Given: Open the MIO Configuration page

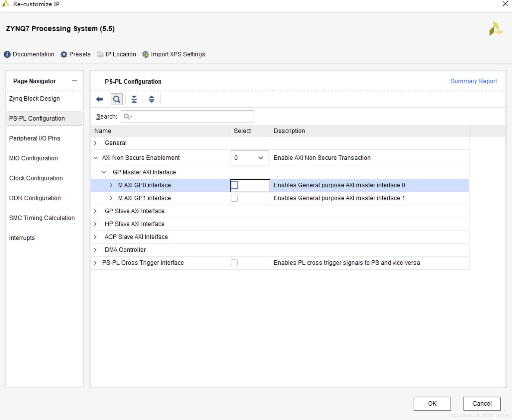Looking at the screenshot, I should click(33, 158).
